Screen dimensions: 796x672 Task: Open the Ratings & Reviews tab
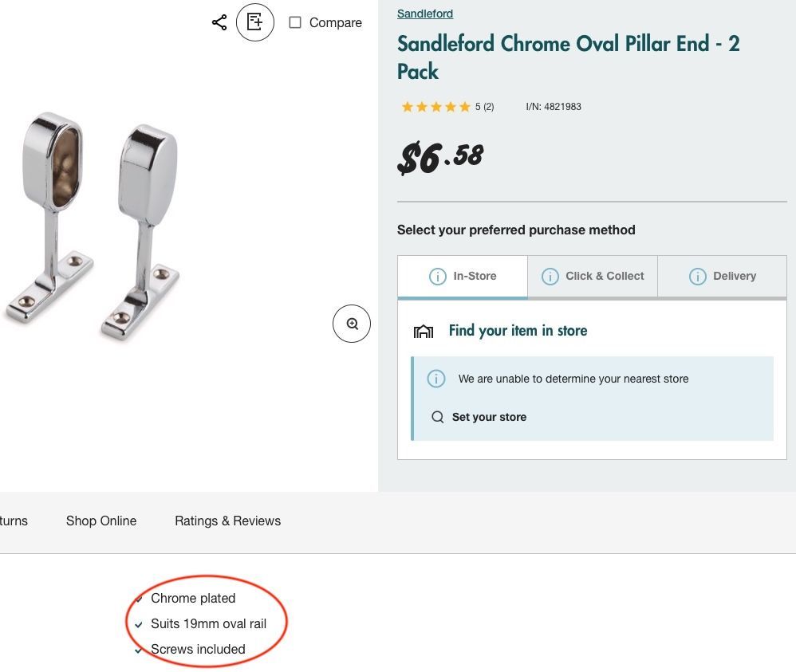click(x=227, y=521)
